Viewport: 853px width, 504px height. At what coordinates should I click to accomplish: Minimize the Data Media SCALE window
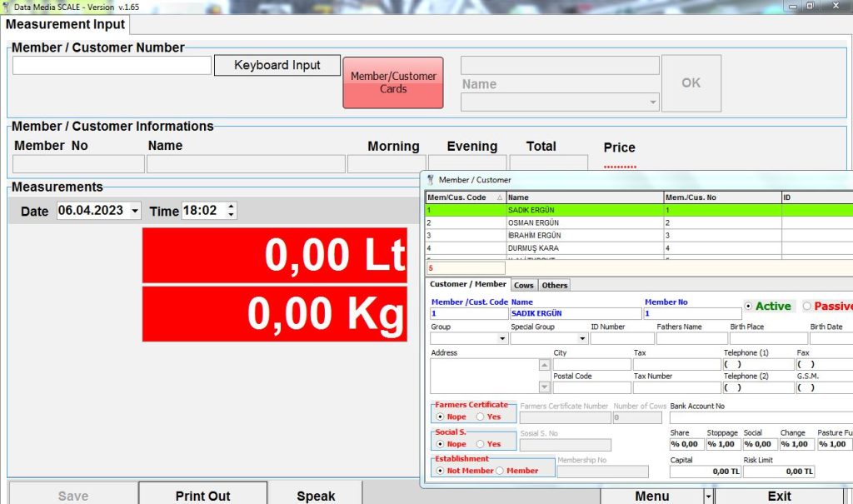pyautogui.click(x=793, y=6)
